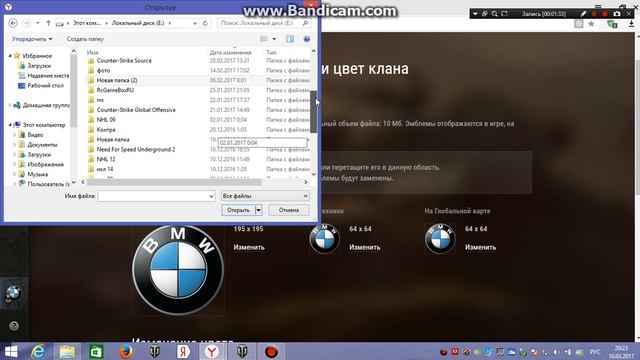Click Изменить under На Глобальной карте
Image resolution: width=640 pixels, height=360 pixels.
[480, 247]
